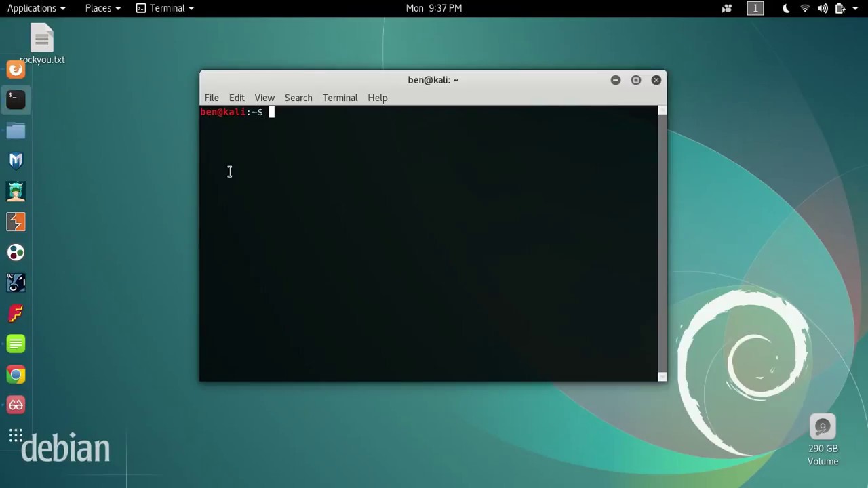The height and width of the screenshot is (488, 868).
Task: Open Burp Suite from the dock
Action: pos(16,222)
